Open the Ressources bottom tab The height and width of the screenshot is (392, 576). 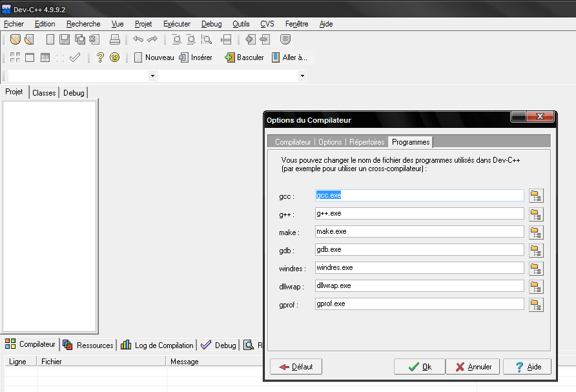88,345
